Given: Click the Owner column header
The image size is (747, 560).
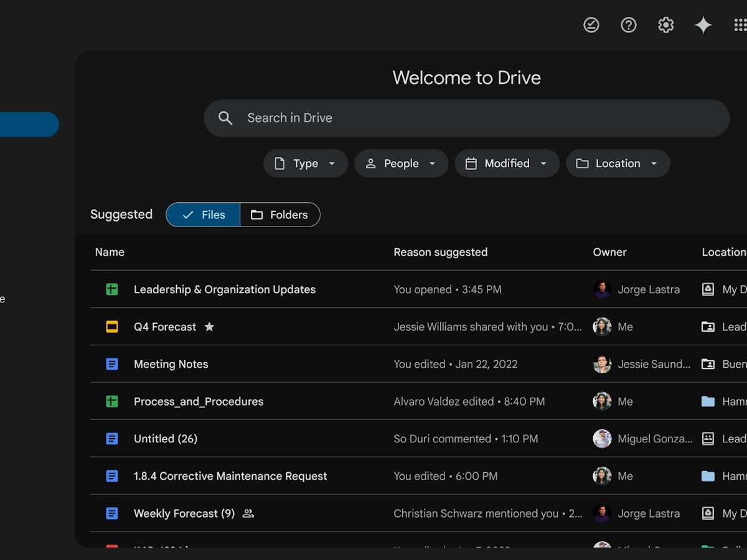Looking at the screenshot, I should (609, 252).
